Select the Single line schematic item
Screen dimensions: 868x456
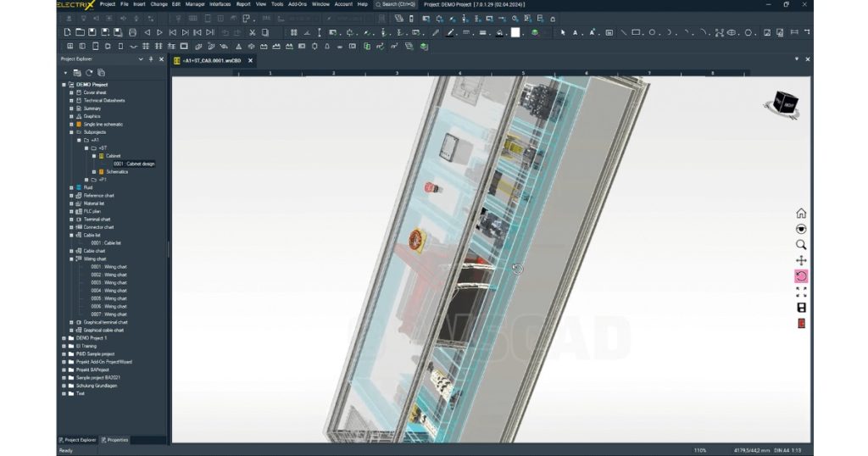pos(103,125)
